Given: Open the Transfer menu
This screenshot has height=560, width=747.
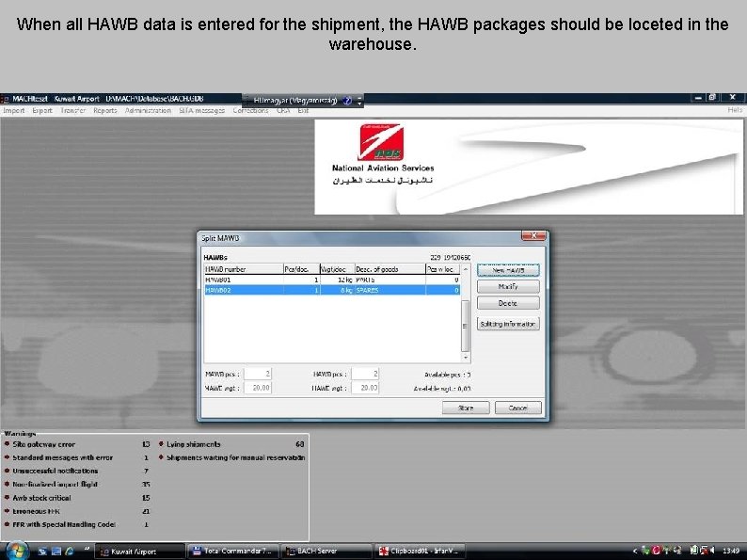Looking at the screenshot, I should click(73, 110).
